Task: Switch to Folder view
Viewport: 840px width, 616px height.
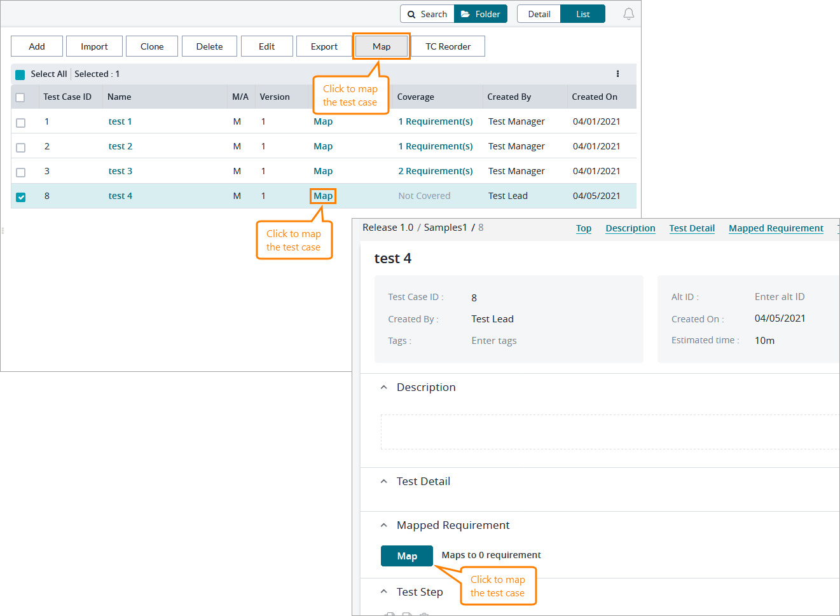Action: [481, 14]
